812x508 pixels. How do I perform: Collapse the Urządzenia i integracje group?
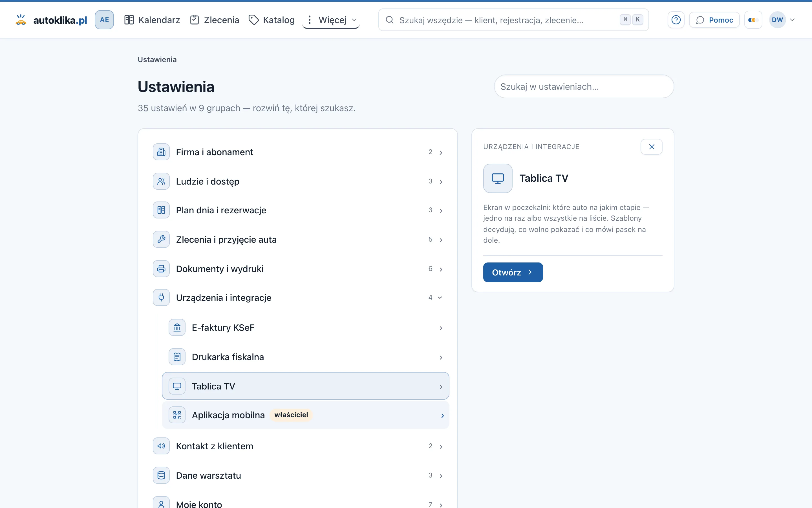coord(298,298)
